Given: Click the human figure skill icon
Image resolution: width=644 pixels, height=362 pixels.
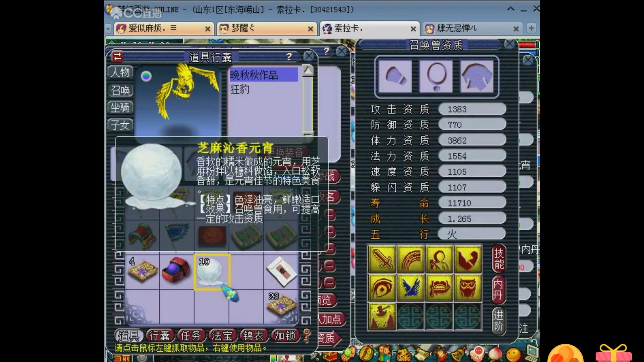Looking at the screenshot, I should click(439, 259).
